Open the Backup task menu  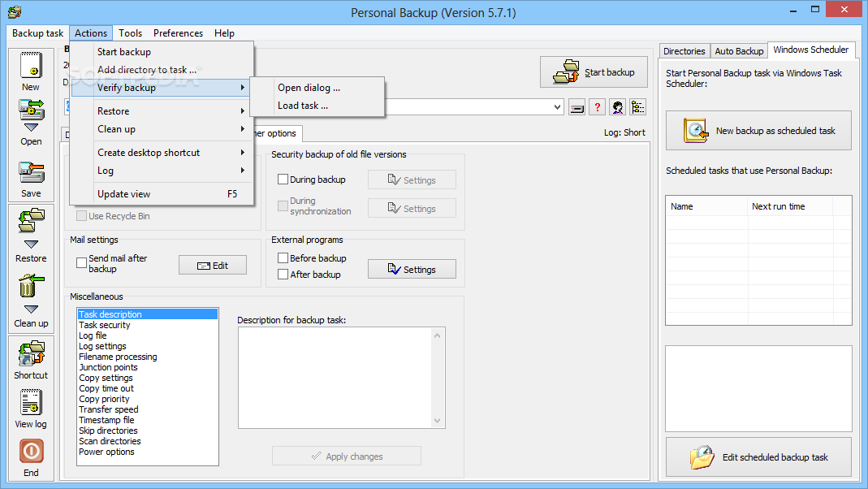click(37, 33)
